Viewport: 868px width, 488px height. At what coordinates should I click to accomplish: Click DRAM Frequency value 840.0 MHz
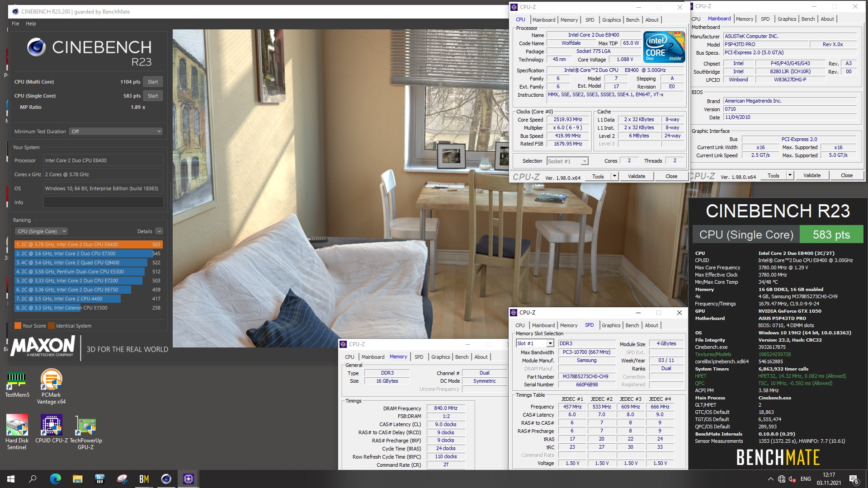pyautogui.click(x=445, y=408)
